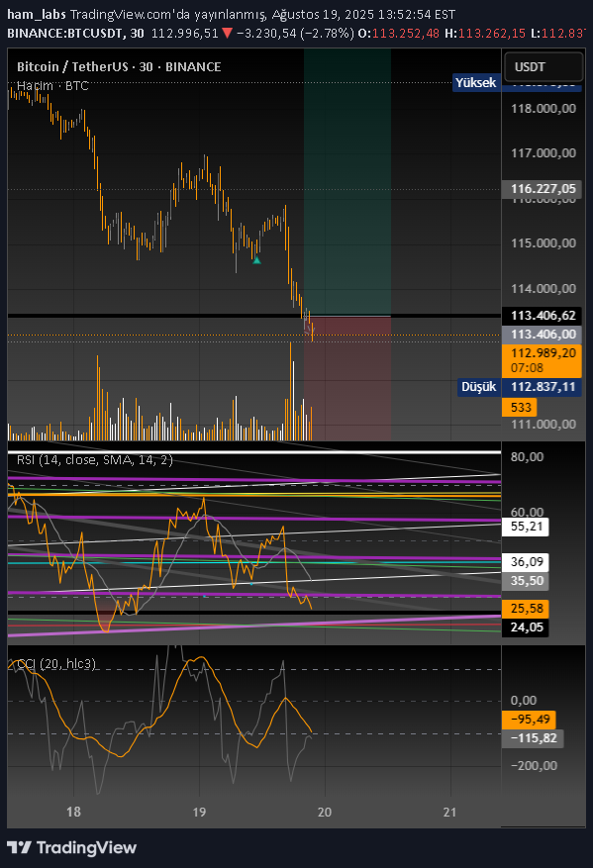593x868 pixels.
Task: Click the USDT currency selector box
Action: coord(544,67)
